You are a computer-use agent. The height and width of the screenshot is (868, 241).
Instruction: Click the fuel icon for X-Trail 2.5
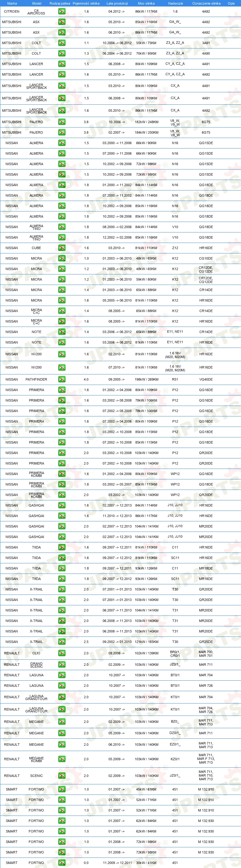tap(62, 641)
